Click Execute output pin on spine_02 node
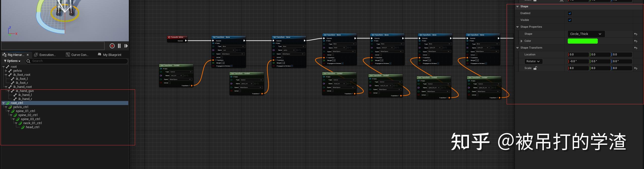644x169 pixels. point(498,38)
